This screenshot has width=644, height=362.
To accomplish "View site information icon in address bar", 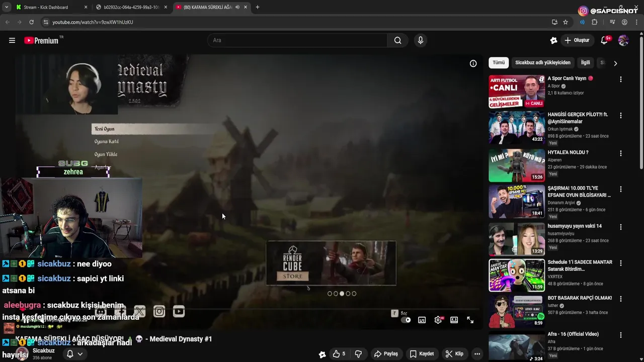I will (x=46, y=22).
